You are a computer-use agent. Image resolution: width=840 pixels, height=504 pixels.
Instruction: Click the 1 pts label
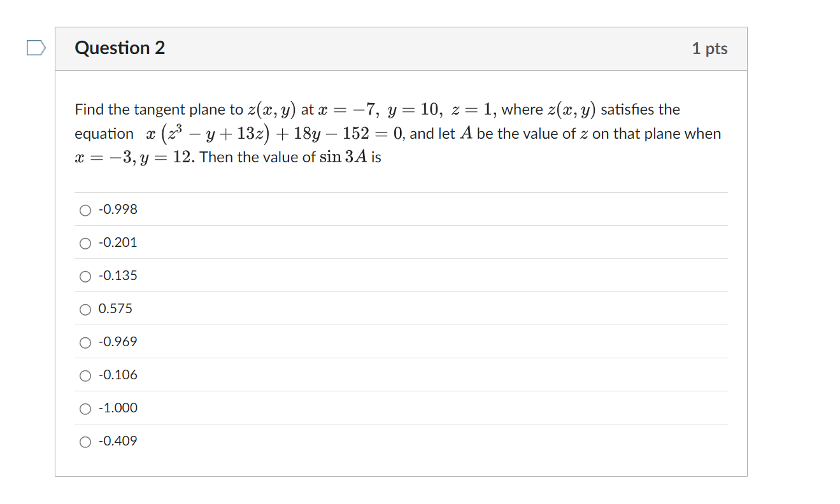[x=710, y=48]
